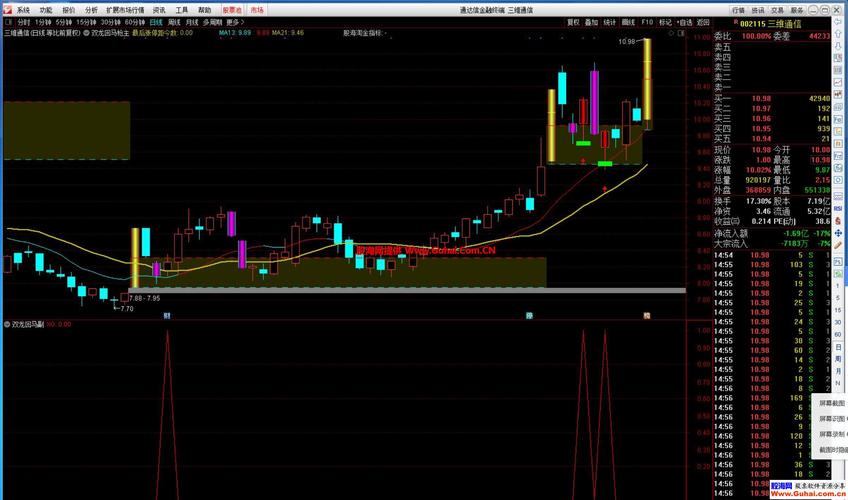848x500 pixels.
Task: Click the blue four-way move arrows icon
Action: 838,233
